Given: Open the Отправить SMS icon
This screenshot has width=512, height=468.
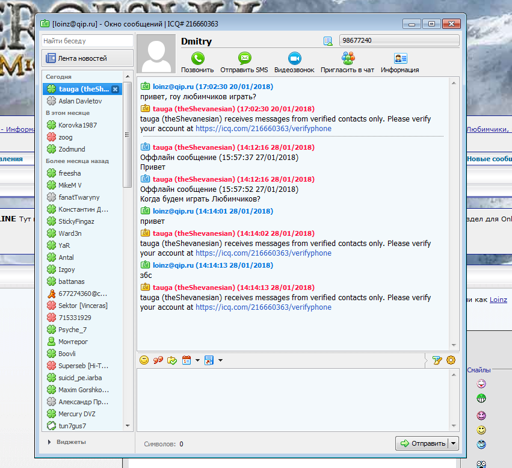Looking at the screenshot, I should tap(244, 59).
